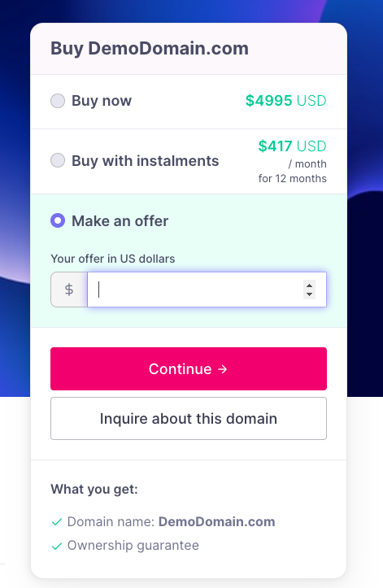The image size is (383, 588).
Task: Select the Make an offer radio button
Action: tap(58, 220)
